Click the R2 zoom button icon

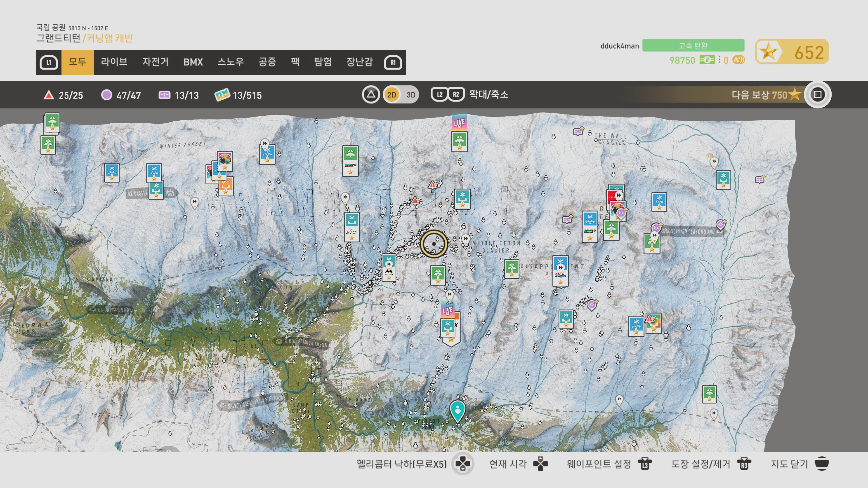[x=456, y=95]
